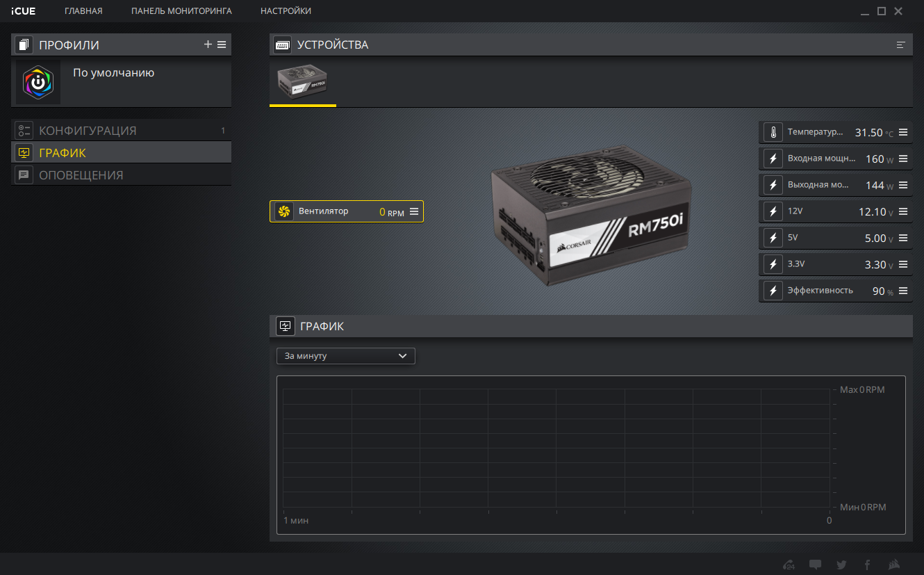
Task: Select the RM750i device thumbnail
Action: 302,82
